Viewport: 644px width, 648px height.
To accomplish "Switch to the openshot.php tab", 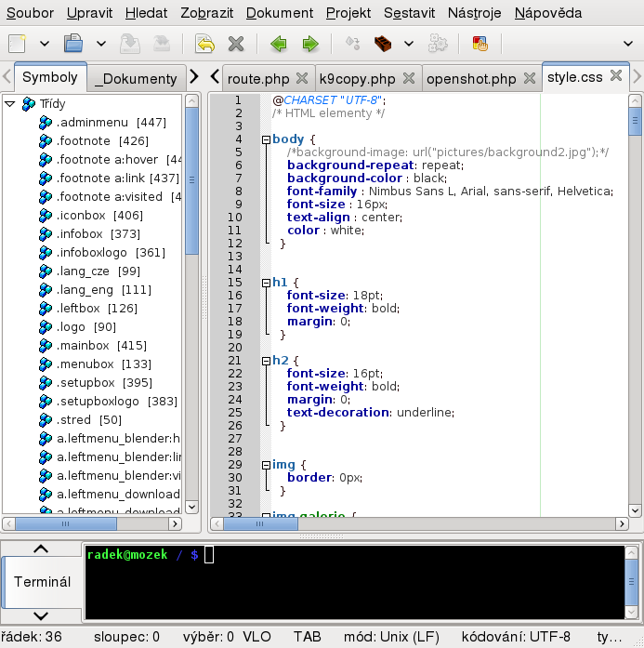I will coord(470,78).
